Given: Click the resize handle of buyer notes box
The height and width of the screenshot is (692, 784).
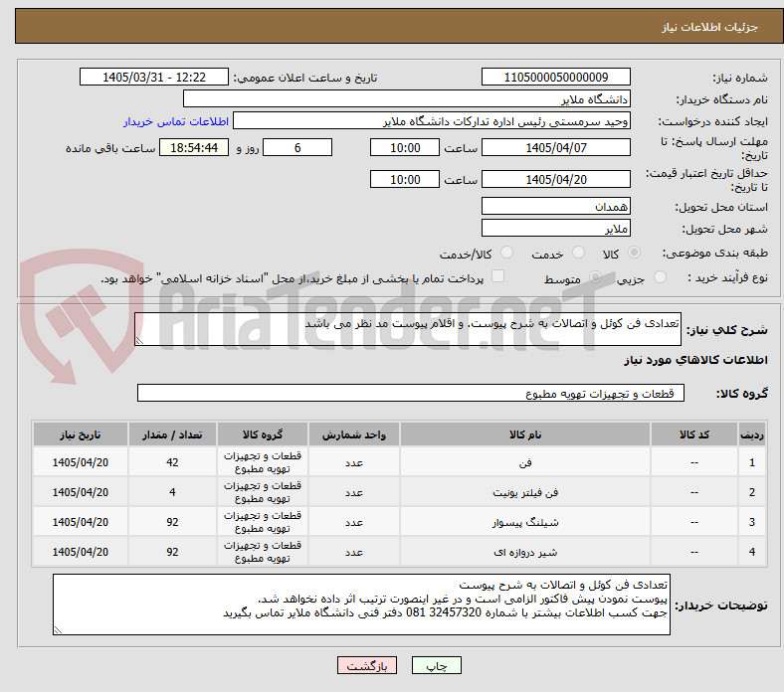Looking at the screenshot, I should point(58,630).
